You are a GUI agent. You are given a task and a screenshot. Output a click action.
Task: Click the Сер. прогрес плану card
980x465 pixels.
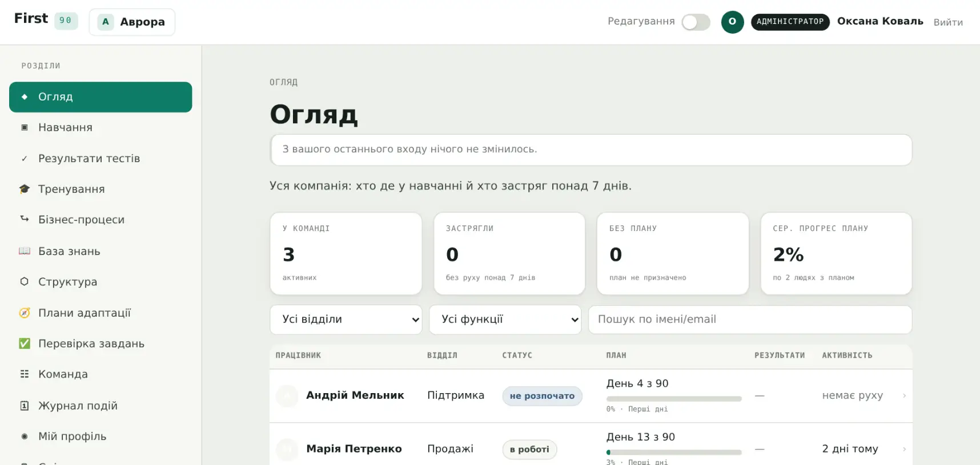pos(836,253)
